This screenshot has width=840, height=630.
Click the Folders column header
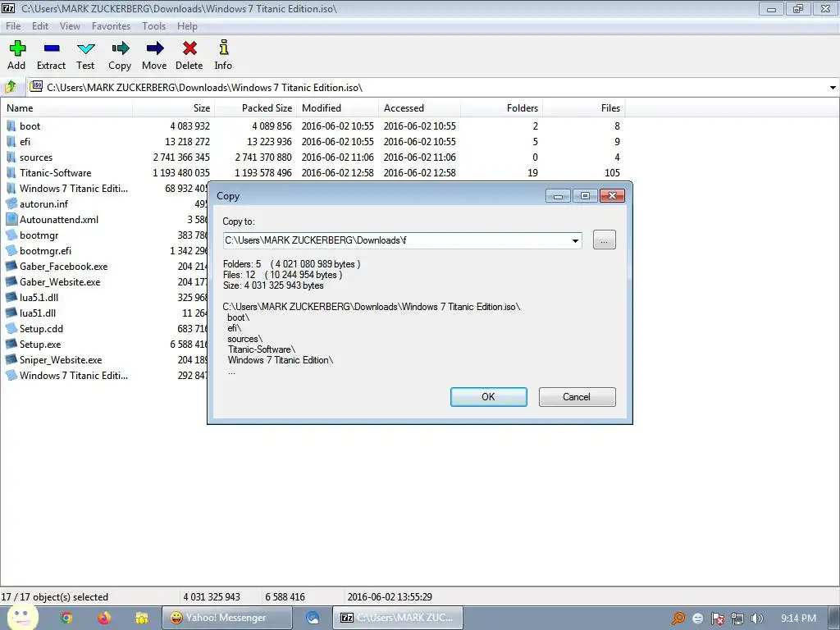(x=501, y=107)
